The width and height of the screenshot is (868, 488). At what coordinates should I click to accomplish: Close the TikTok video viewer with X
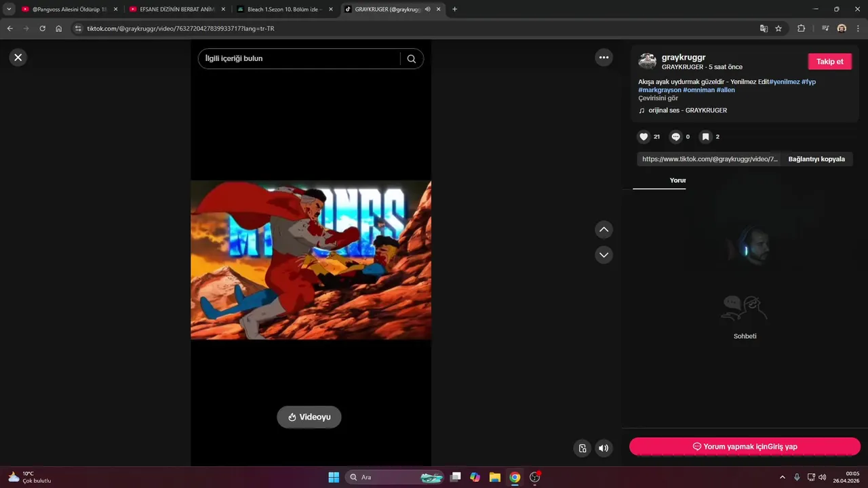(18, 58)
